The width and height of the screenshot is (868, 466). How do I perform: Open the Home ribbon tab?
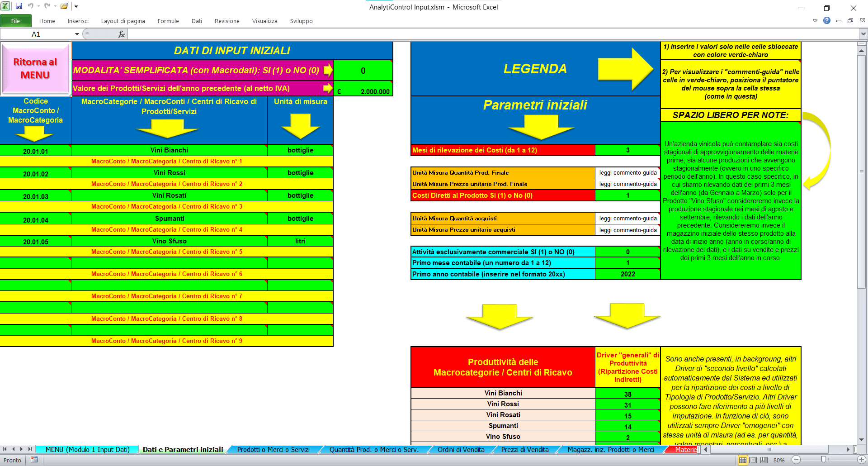point(47,21)
